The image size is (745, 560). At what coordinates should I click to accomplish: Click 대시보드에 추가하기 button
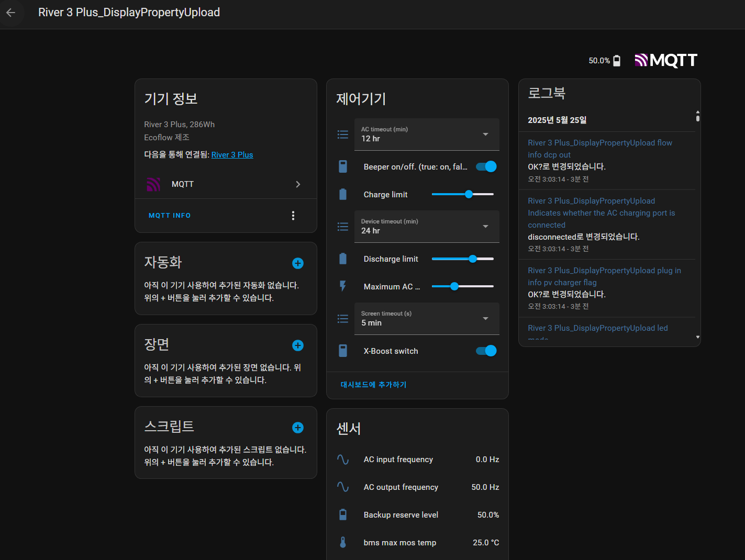click(373, 385)
